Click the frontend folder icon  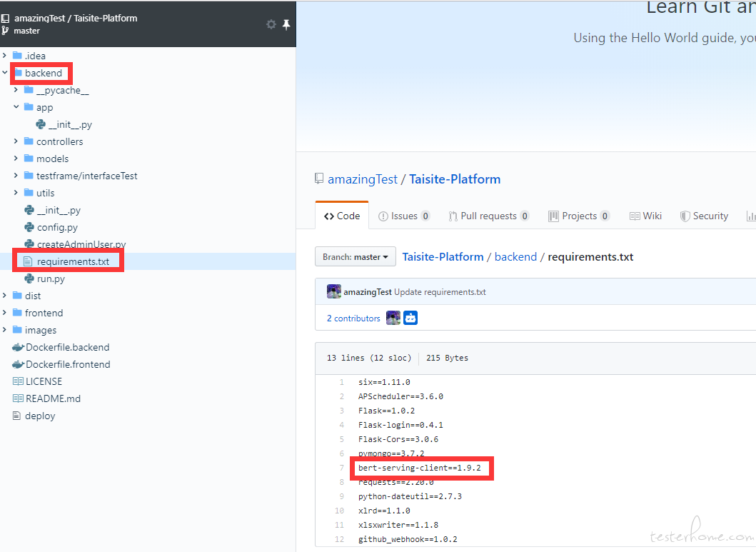(17, 312)
